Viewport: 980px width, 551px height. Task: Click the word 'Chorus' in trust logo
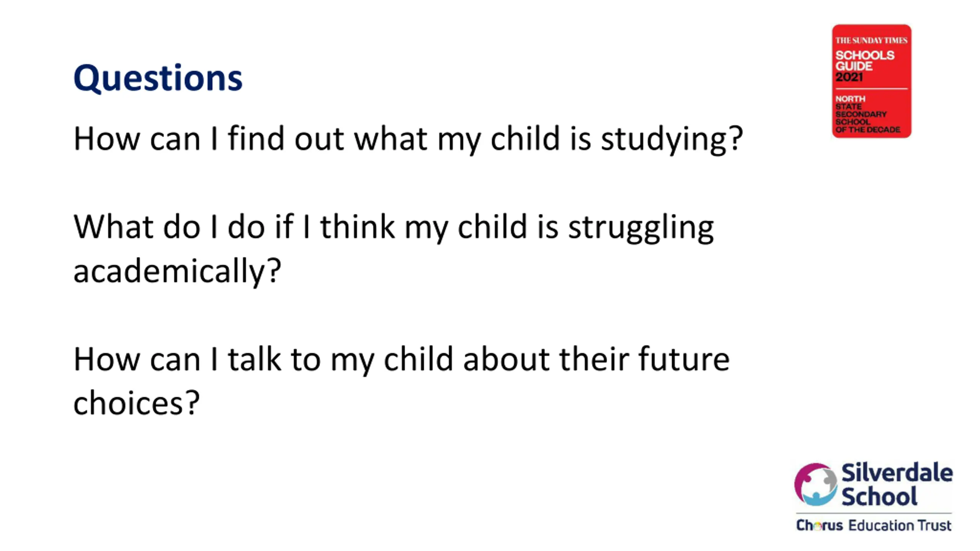click(819, 525)
